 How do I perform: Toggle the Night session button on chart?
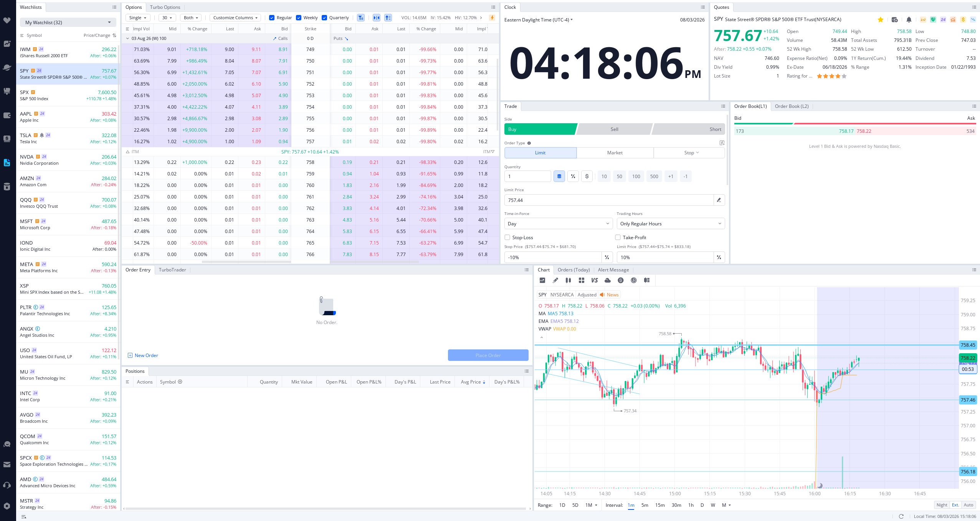(942, 505)
